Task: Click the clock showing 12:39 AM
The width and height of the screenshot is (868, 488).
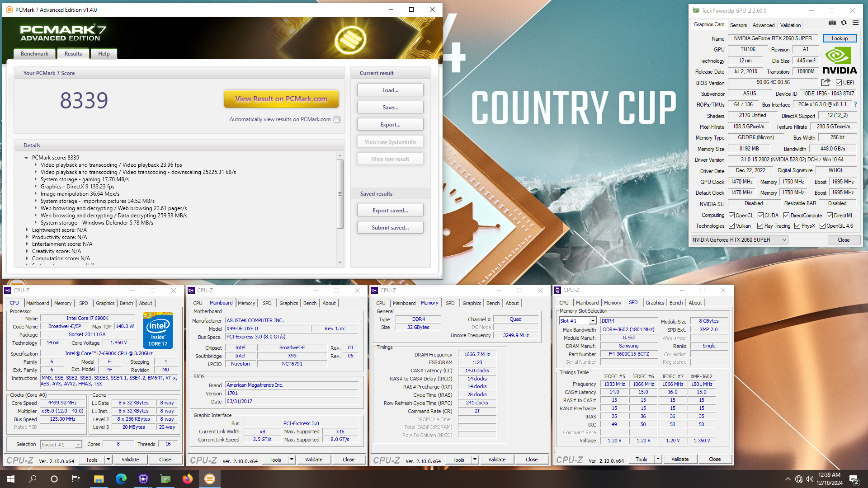Action: point(829,475)
